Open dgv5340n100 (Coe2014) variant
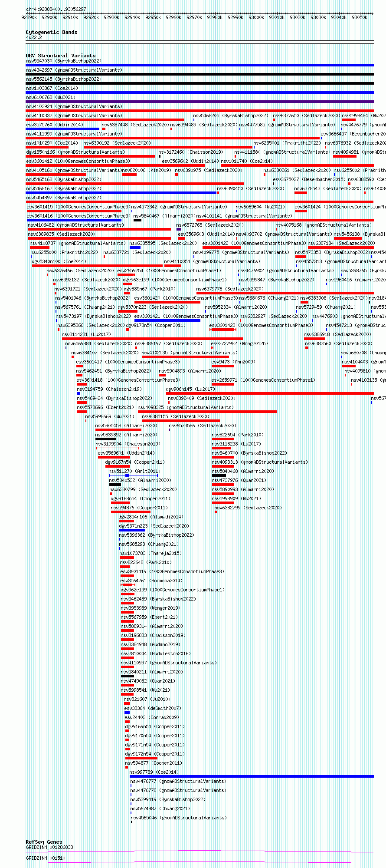The width and height of the screenshot is (386, 868). (x=59, y=261)
